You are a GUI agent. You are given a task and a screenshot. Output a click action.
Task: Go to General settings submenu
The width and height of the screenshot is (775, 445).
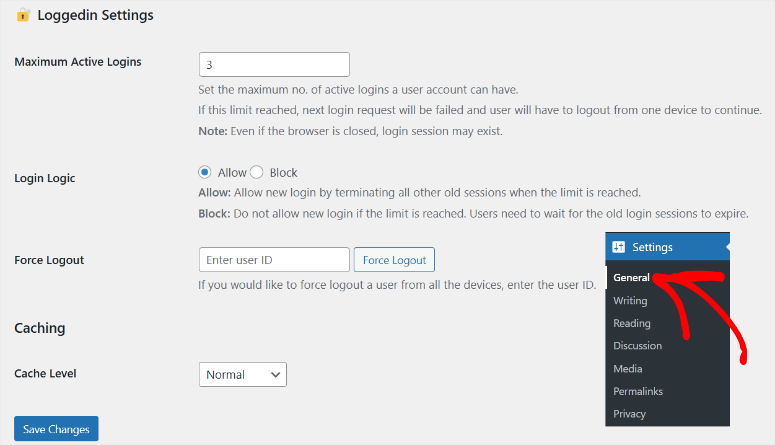(x=632, y=278)
